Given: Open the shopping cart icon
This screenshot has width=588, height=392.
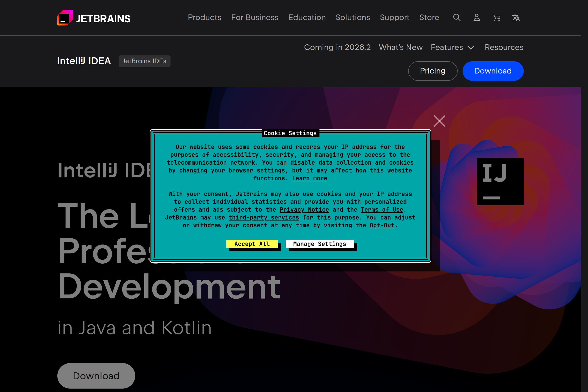Looking at the screenshot, I should point(497,18).
